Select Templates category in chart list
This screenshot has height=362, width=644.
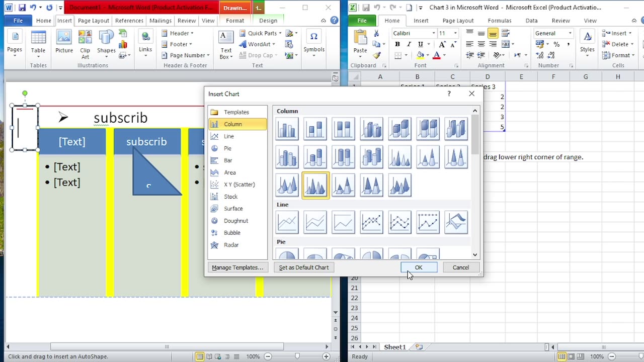pyautogui.click(x=237, y=112)
